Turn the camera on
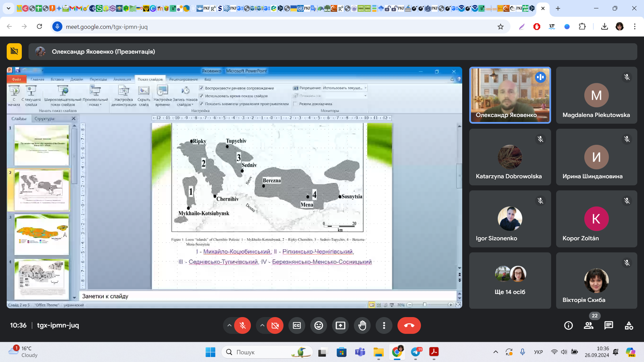 (275, 325)
